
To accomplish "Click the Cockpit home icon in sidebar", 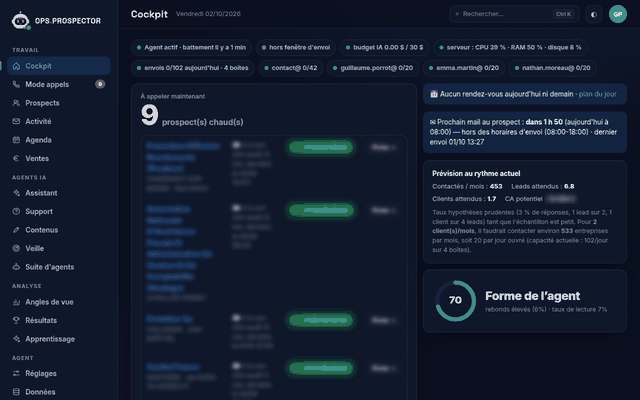I will click(16, 66).
